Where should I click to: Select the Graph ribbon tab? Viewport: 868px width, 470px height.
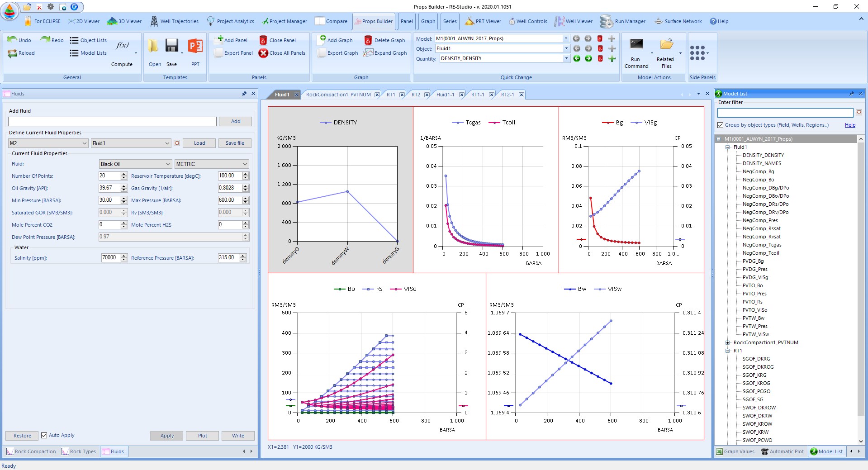pyautogui.click(x=428, y=21)
